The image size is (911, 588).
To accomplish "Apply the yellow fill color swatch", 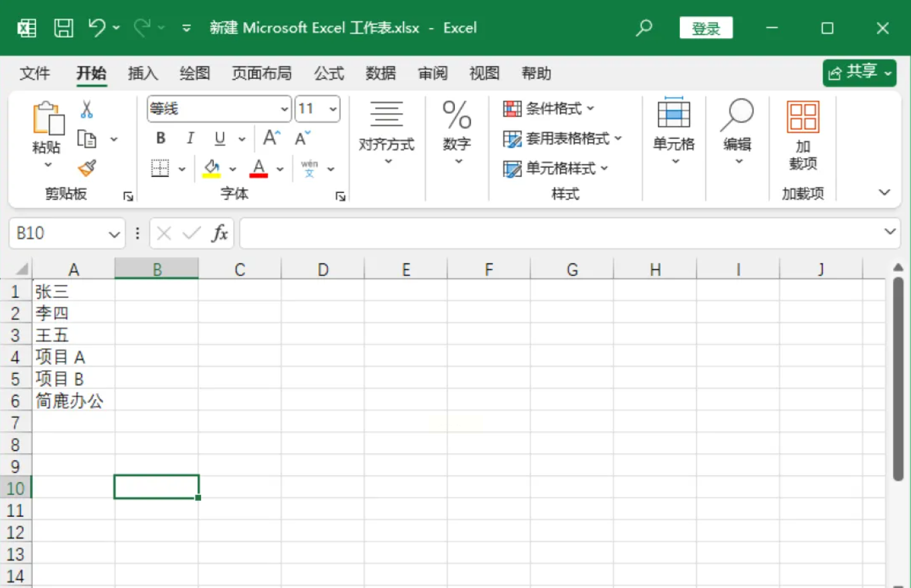I will click(x=212, y=168).
